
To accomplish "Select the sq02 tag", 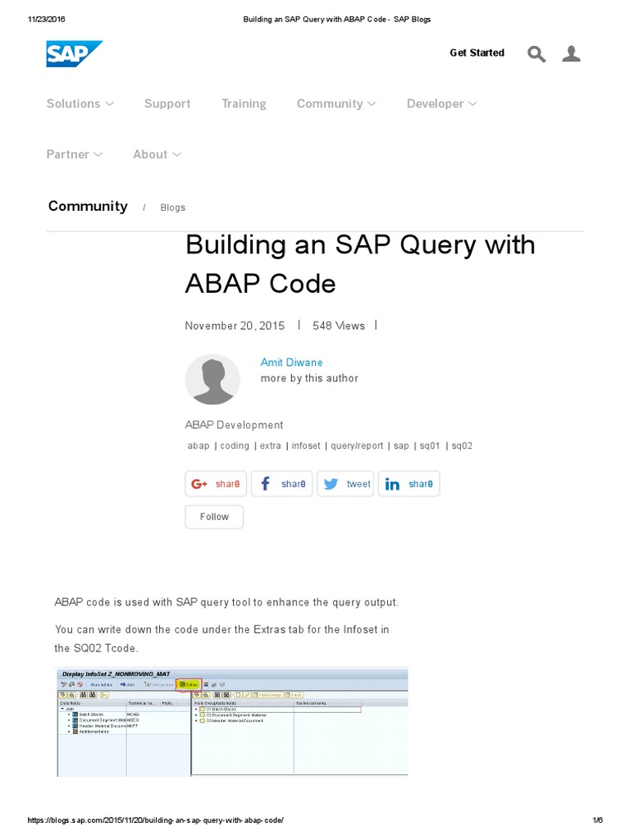I will point(462,445).
